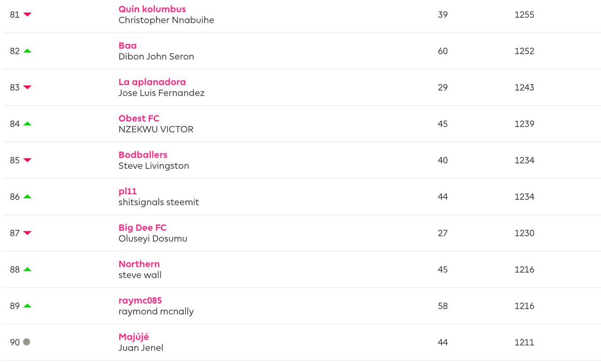
Task: Select raymc085 team link
Action: [x=140, y=301]
